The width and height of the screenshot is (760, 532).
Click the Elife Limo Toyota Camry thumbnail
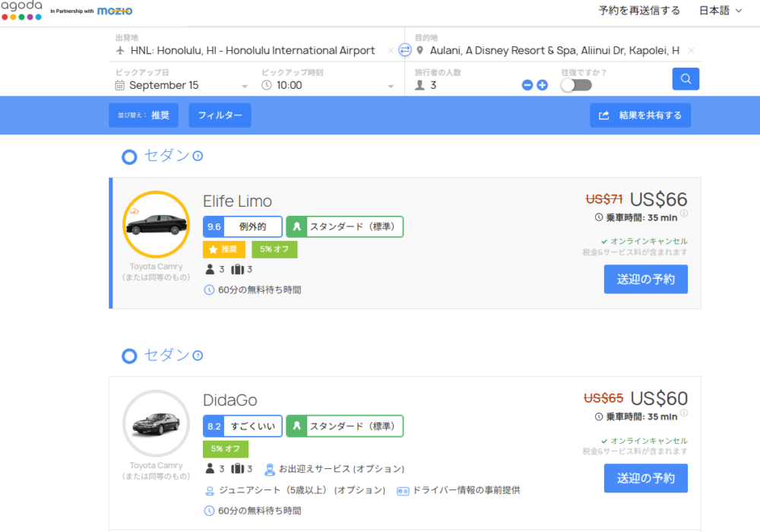coord(156,224)
